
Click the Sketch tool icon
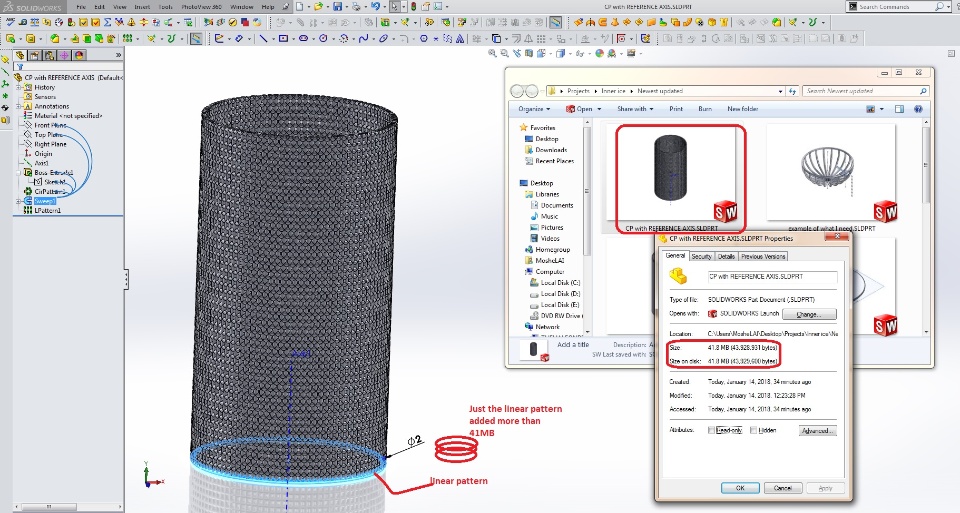(x=219, y=39)
